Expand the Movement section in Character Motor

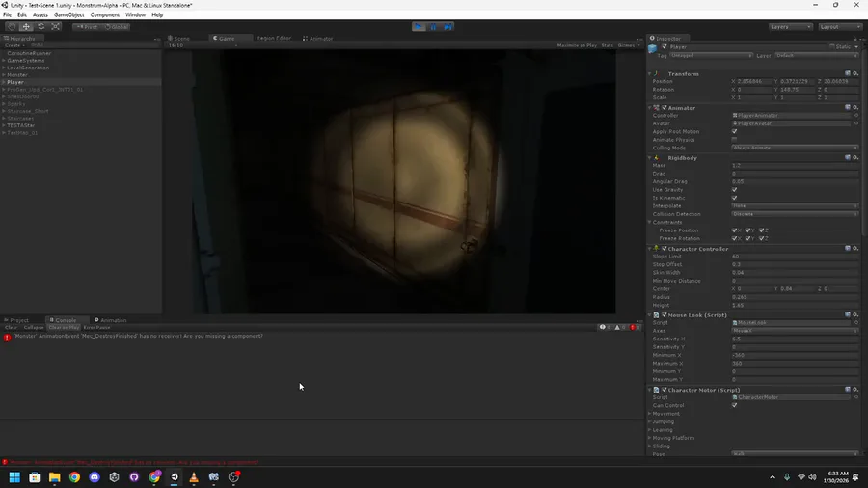pyautogui.click(x=649, y=414)
